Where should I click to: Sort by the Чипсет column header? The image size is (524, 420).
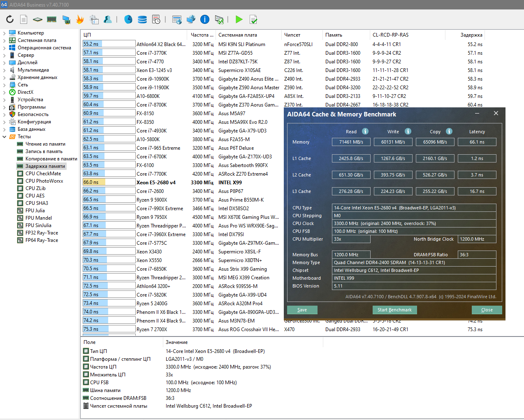[302, 35]
